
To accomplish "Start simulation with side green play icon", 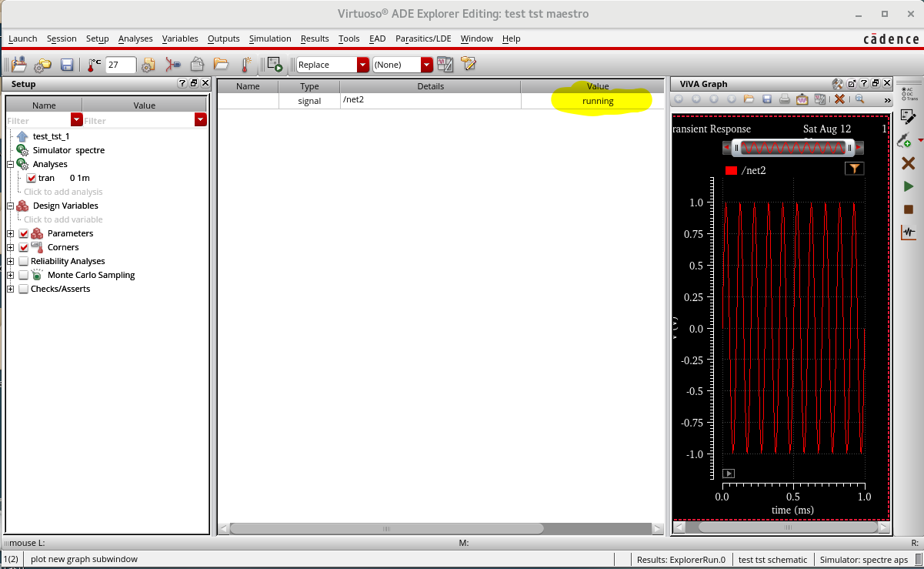I will [909, 186].
